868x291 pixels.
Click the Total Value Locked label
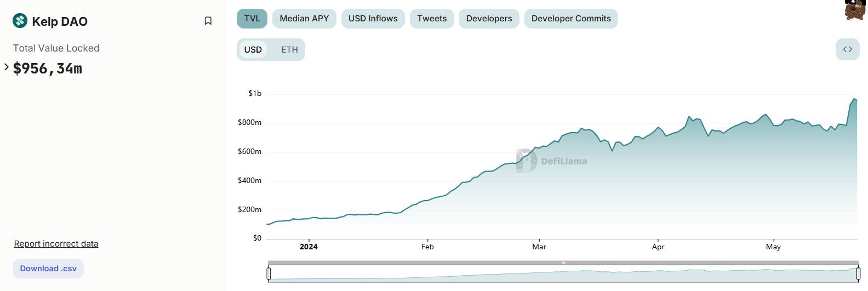tap(56, 48)
